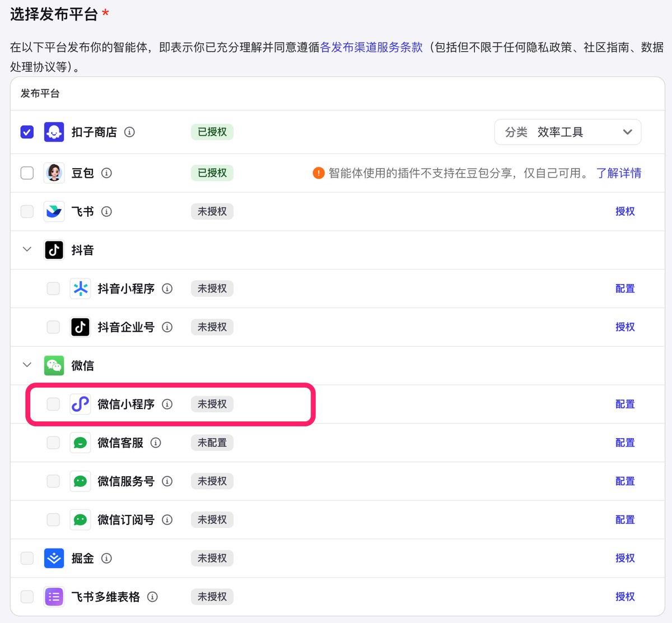The height and width of the screenshot is (623, 672).
Task: Click the 抖音企业号 icon
Action: [80, 327]
